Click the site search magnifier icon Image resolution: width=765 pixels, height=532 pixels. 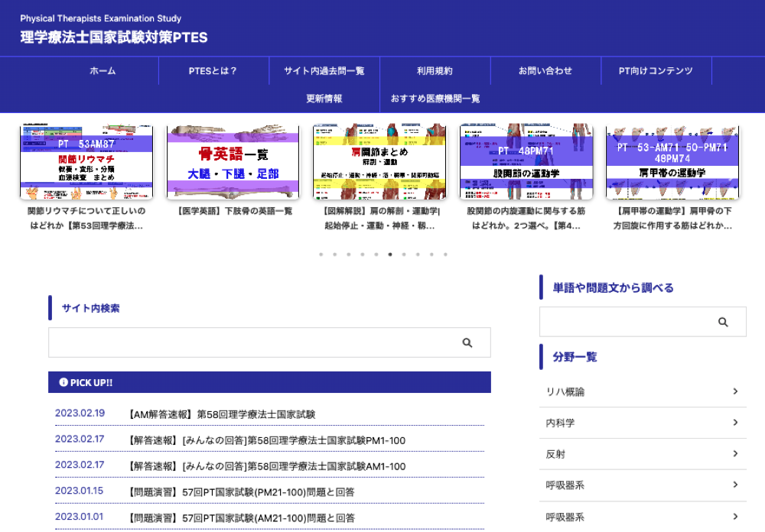click(x=467, y=342)
